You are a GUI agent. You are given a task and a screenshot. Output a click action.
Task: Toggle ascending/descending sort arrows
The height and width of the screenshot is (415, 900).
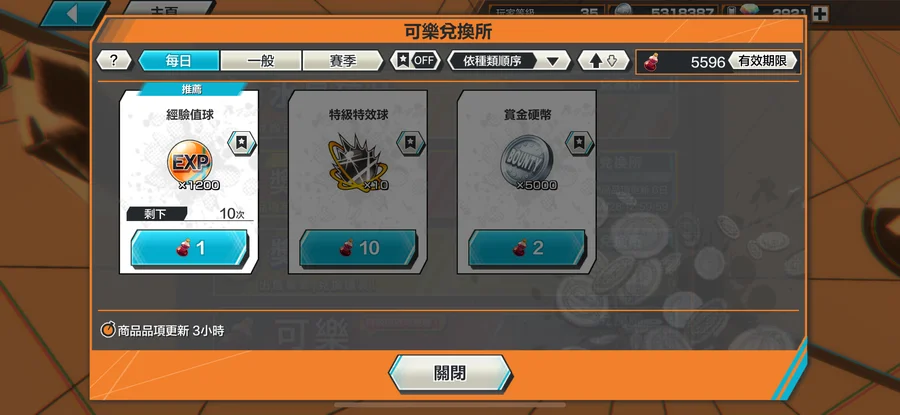click(603, 60)
